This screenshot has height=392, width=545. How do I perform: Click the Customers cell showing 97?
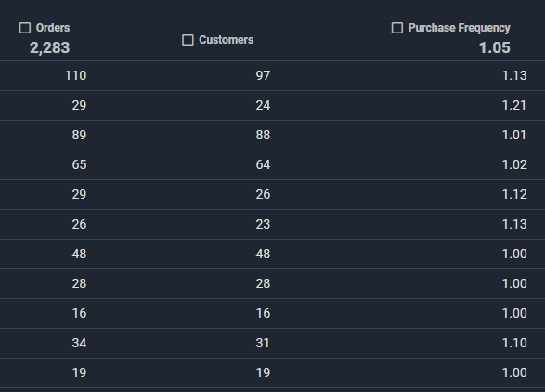point(263,75)
